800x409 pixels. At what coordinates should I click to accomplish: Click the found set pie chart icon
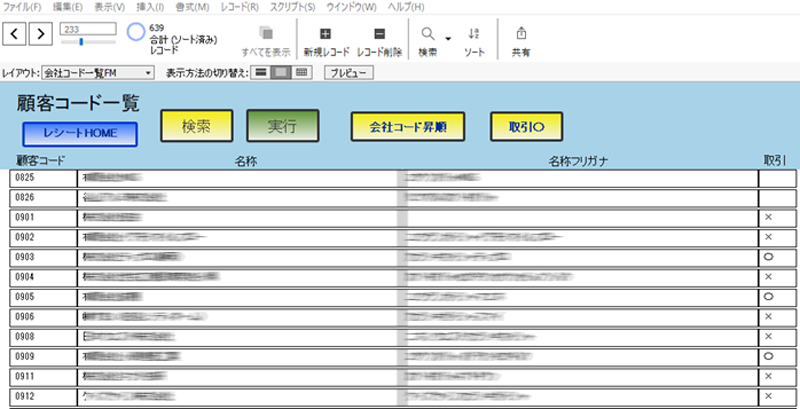(135, 32)
